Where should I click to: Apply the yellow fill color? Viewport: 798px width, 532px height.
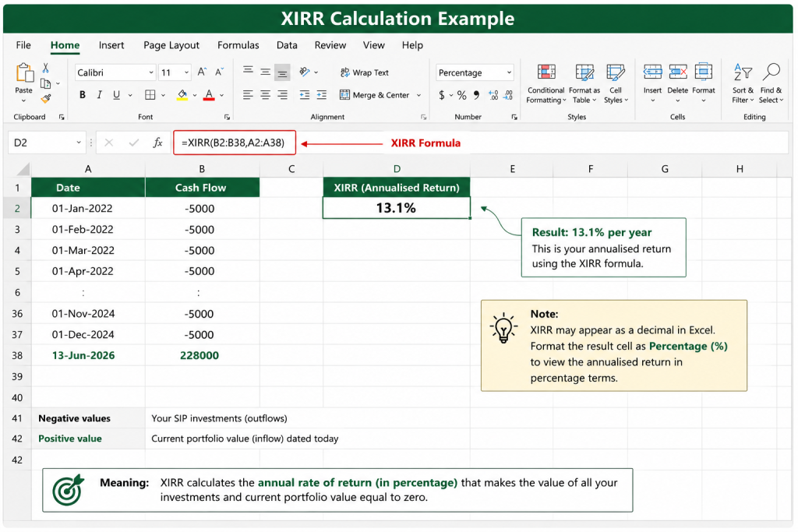point(182,95)
